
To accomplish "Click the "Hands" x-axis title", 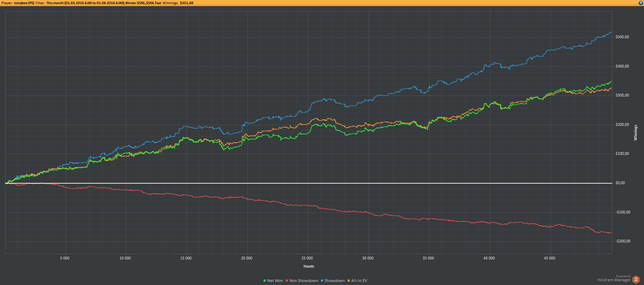I will pyautogui.click(x=309, y=266).
